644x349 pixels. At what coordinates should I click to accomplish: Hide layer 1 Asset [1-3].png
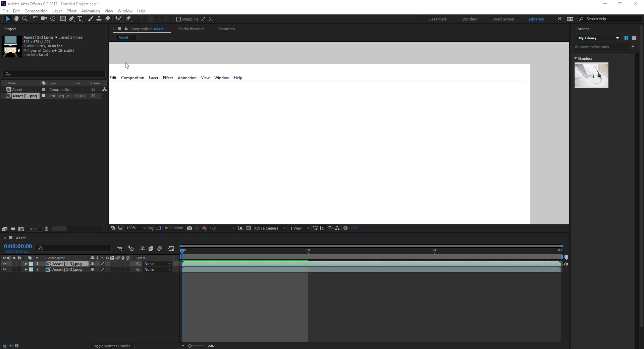4,264
